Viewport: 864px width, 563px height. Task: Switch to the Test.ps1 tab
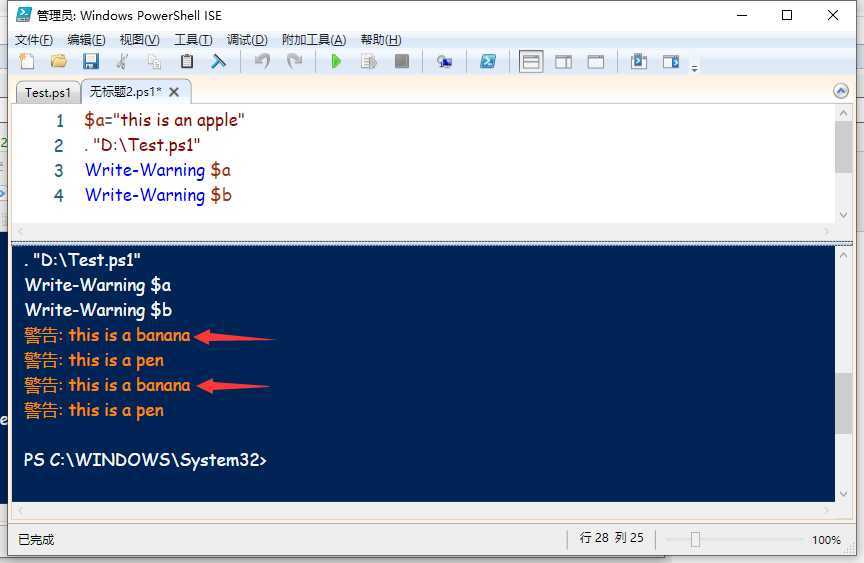[48, 93]
